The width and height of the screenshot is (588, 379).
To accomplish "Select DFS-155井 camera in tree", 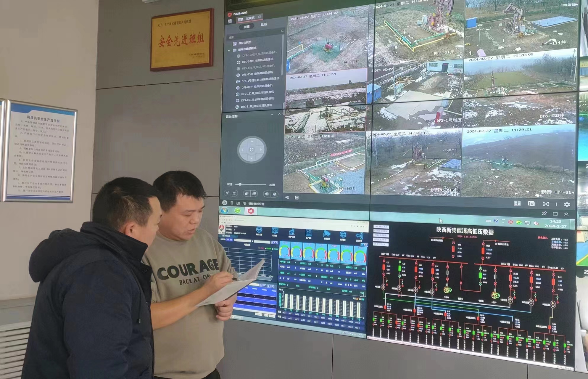I will coord(255,67).
